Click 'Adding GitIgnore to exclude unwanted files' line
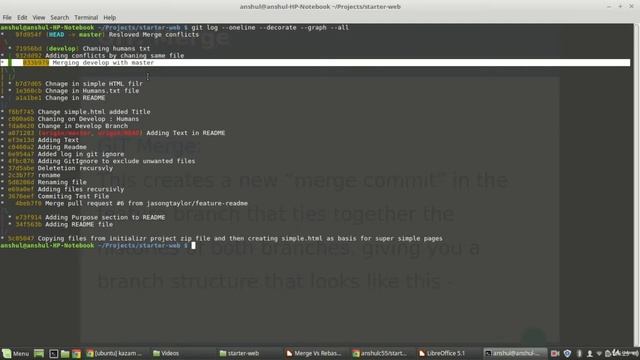640x360 pixels. (x=116, y=161)
